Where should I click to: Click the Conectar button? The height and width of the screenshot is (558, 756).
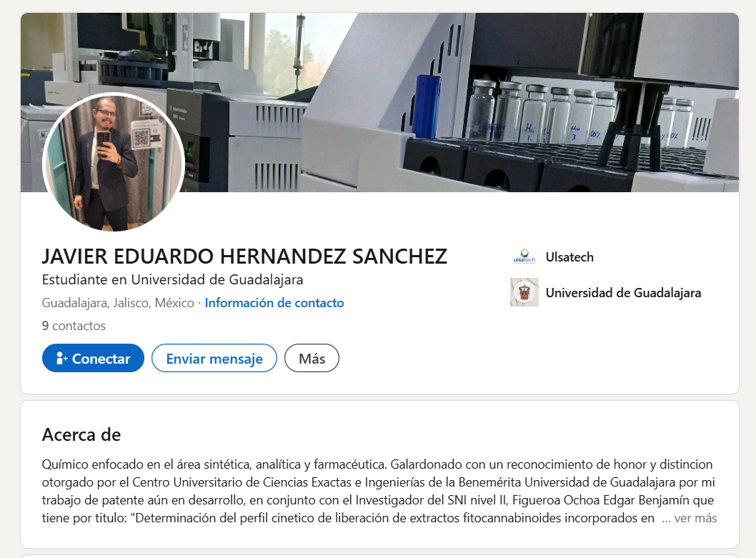[93, 358]
